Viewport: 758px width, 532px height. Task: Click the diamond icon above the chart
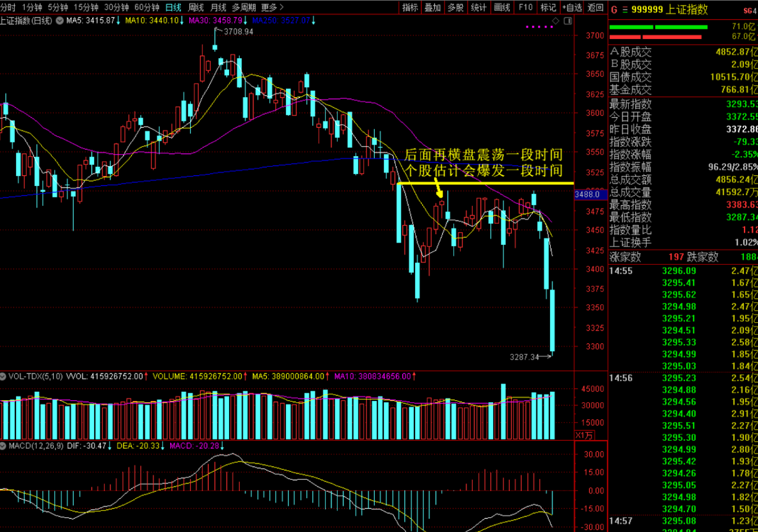[x=555, y=21]
